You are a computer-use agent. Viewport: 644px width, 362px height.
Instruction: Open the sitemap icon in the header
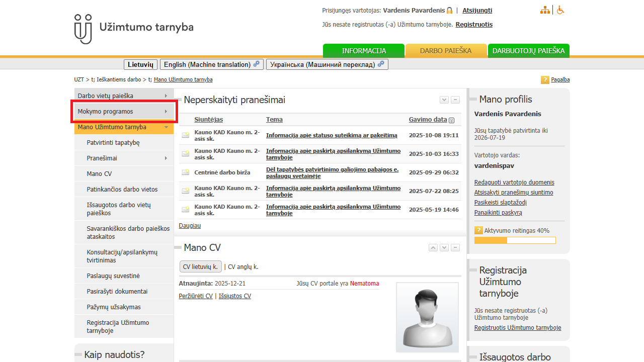(545, 10)
